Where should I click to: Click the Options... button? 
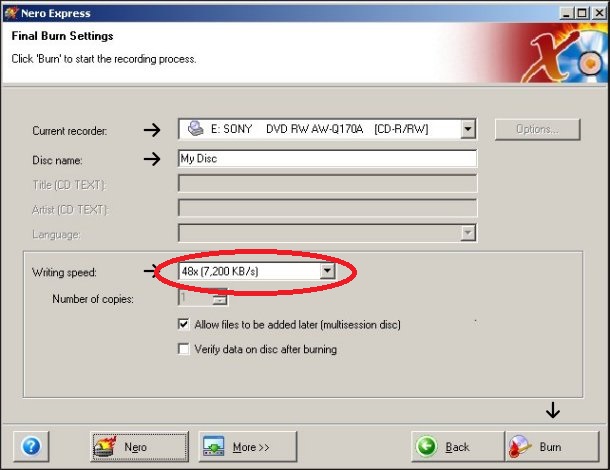click(x=537, y=129)
